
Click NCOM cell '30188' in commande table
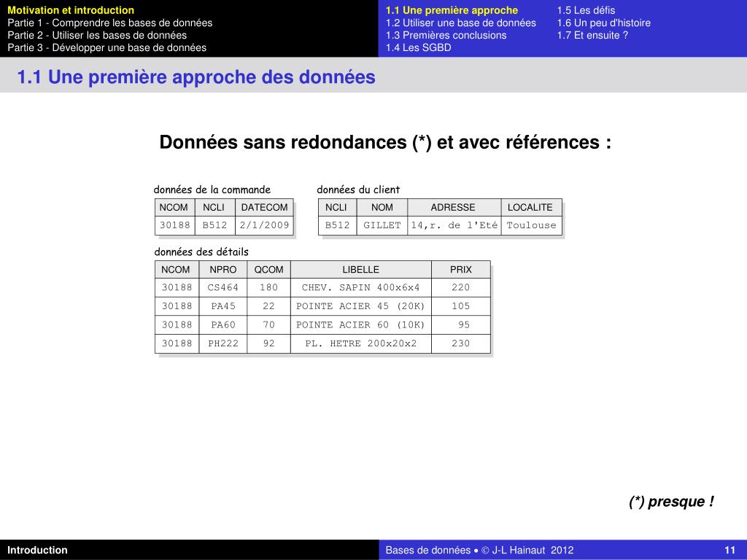coord(175,225)
